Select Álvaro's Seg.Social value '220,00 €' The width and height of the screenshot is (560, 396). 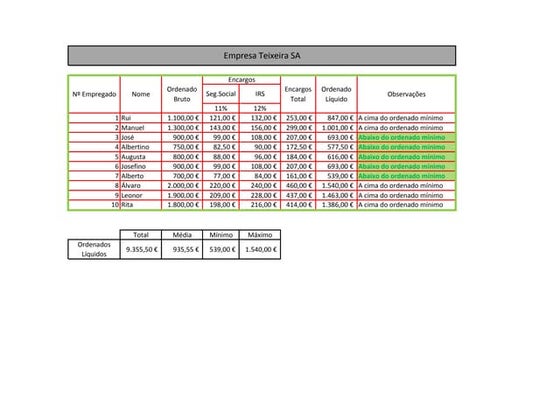(221, 186)
